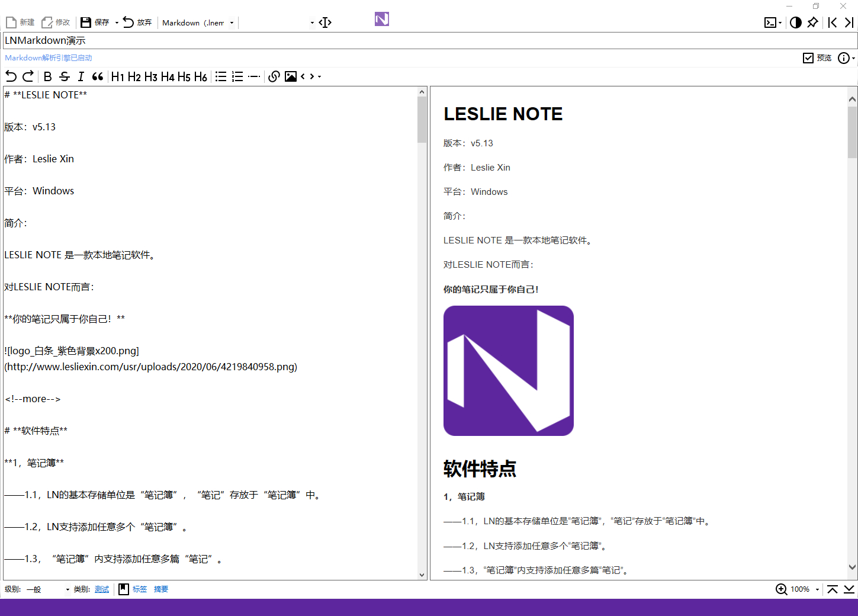The height and width of the screenshot is (616, 858).
Task: Click the LNMarkdown演示 title field
Action: pyautogui.click(x=430, y=40)
